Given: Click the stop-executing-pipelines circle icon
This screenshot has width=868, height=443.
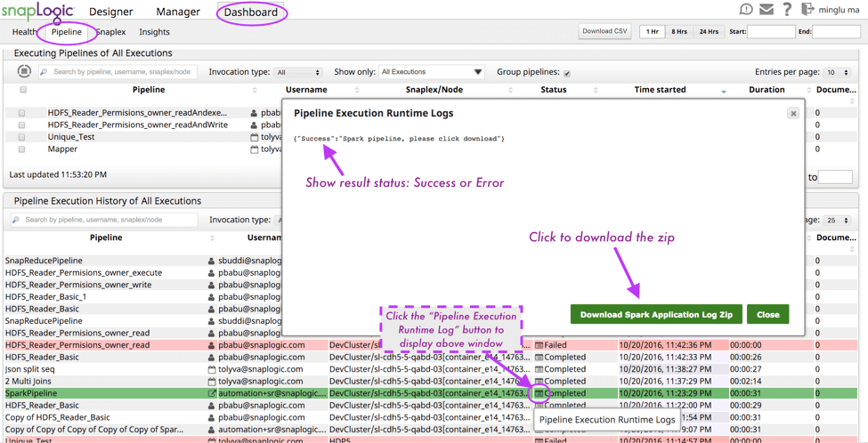Looking at the screenshot, I should click(x=24, y=71).
